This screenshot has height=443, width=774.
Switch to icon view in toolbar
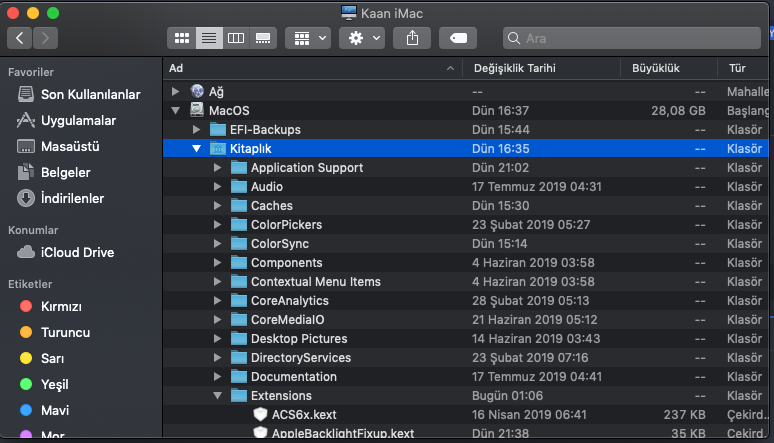182,38
